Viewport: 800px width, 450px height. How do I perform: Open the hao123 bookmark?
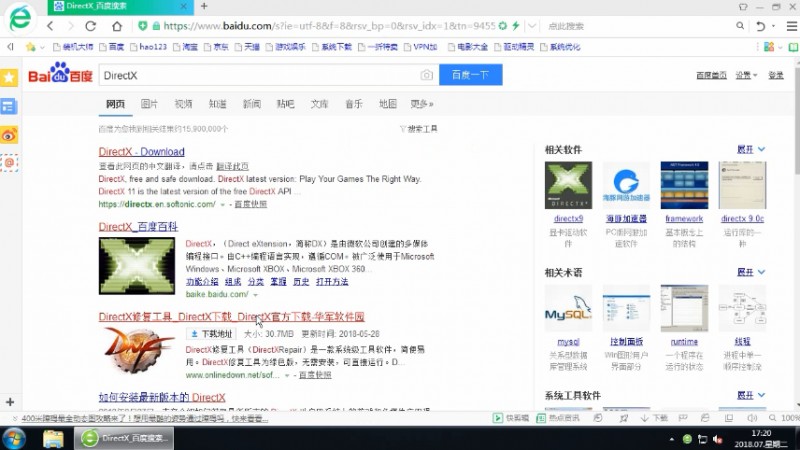[x=148, y=47]
